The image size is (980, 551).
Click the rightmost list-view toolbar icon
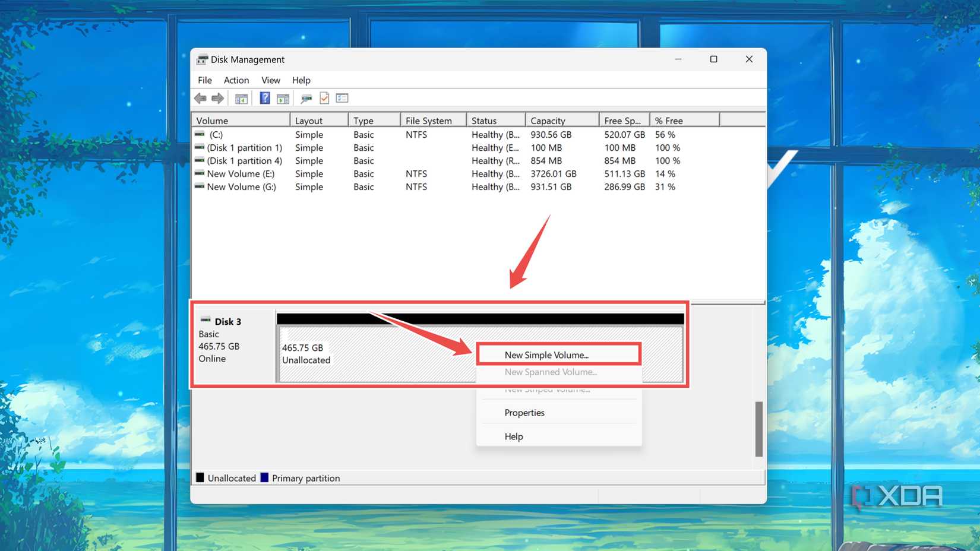pos(342,97)
